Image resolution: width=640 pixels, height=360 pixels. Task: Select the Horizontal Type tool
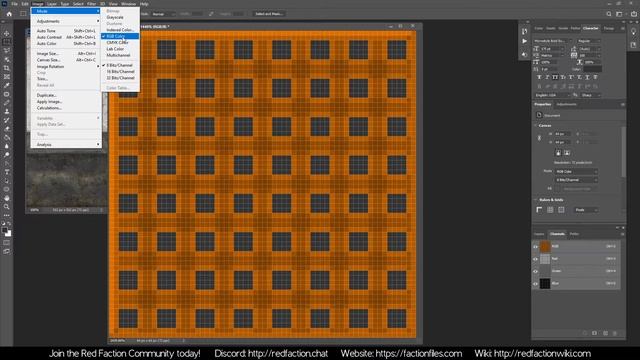7,172
